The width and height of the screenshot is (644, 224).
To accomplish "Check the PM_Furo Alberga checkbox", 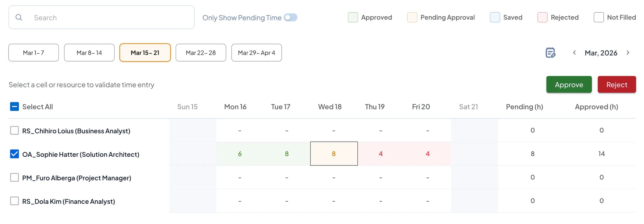I will coord(14,177).
